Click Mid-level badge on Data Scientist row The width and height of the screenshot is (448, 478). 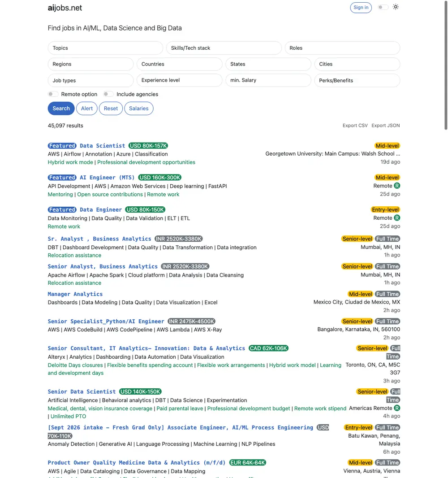pyautogui.click(x=387, y=146)
